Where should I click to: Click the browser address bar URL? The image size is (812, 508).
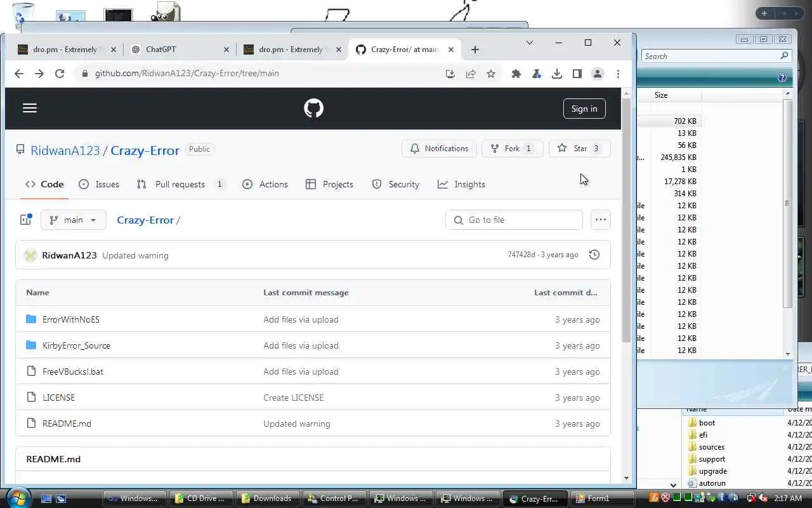point(187,74)
